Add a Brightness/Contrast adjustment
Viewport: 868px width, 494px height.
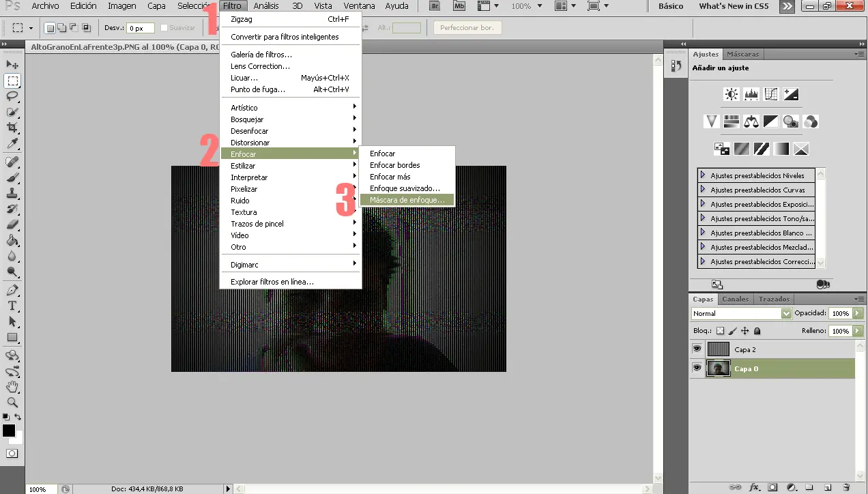[732, 94]
